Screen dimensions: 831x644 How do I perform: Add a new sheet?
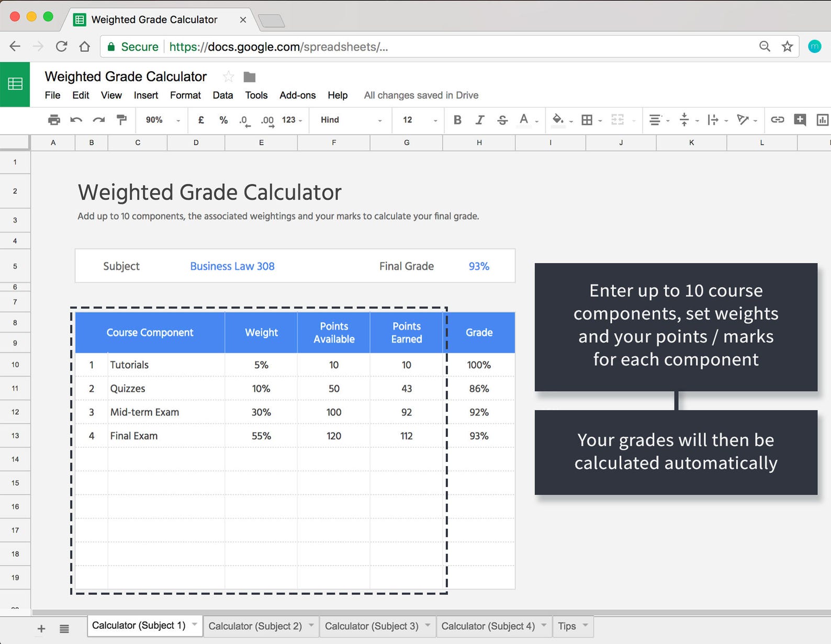(x=41, y=629)
